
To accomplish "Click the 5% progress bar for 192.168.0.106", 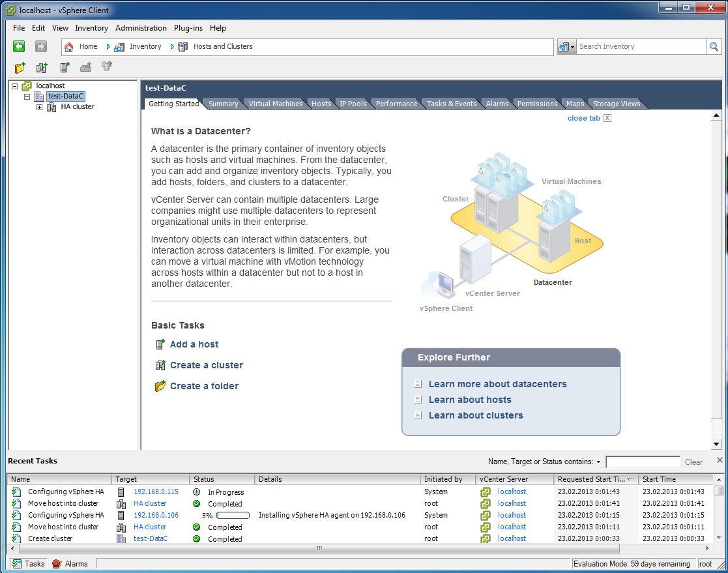I will coord(233,516).
